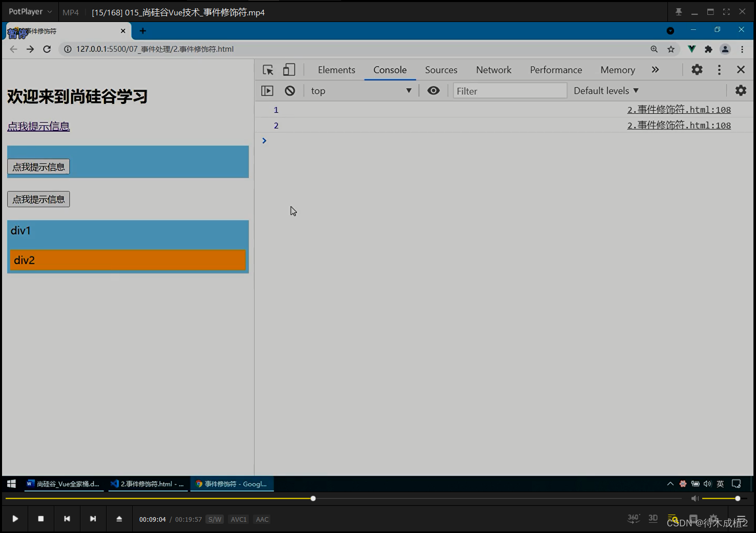
Task: Click the AAC audio codec label
Action: point(262,519)
